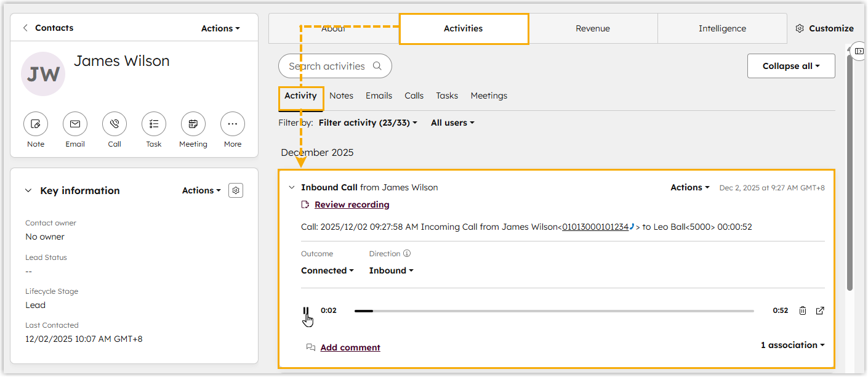Click the Email icon button

[x=75, y=124]
